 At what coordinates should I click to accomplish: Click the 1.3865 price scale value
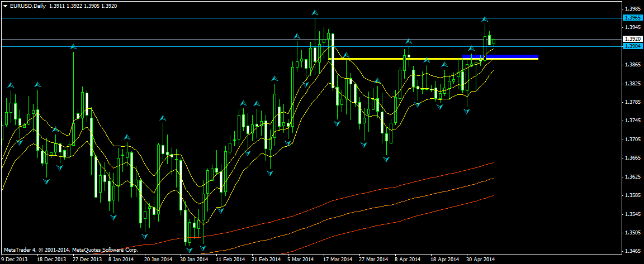(x=632, y=65)
